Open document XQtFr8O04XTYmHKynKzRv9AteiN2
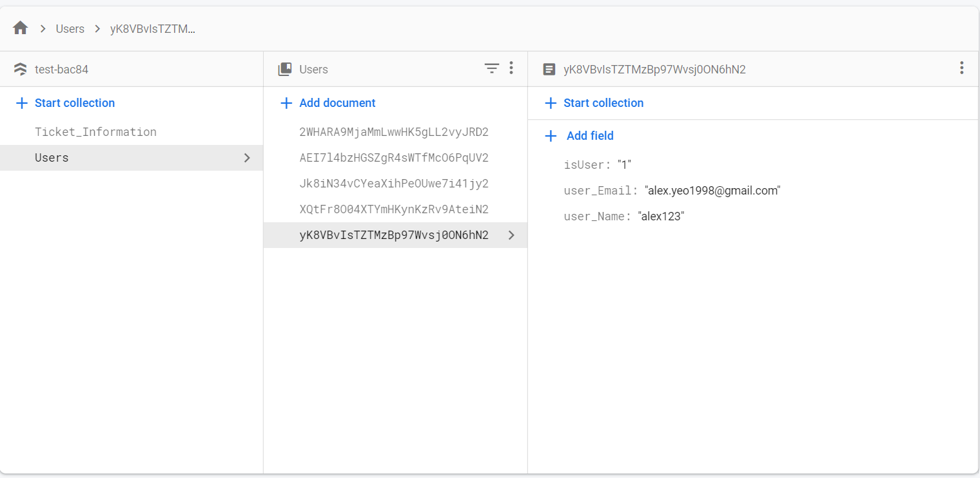The width and height of the screenshot is (980, 478). [x=395, y=209]
